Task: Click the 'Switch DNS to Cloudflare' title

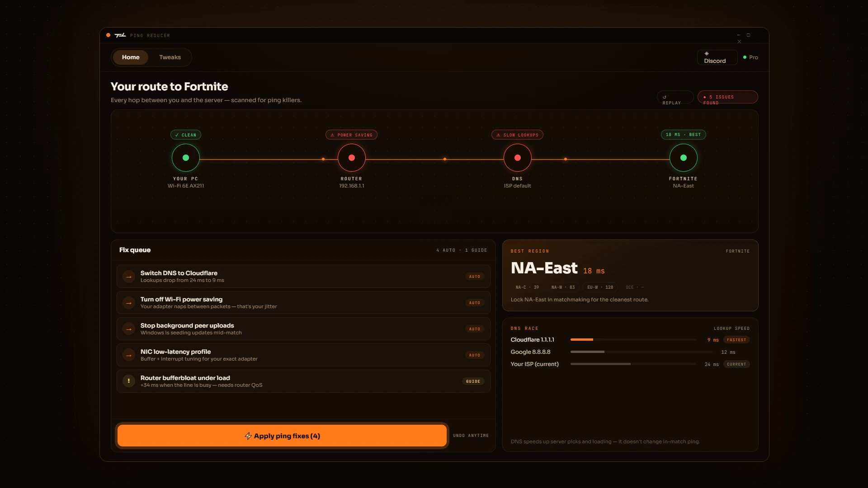Action: (179, 273)
